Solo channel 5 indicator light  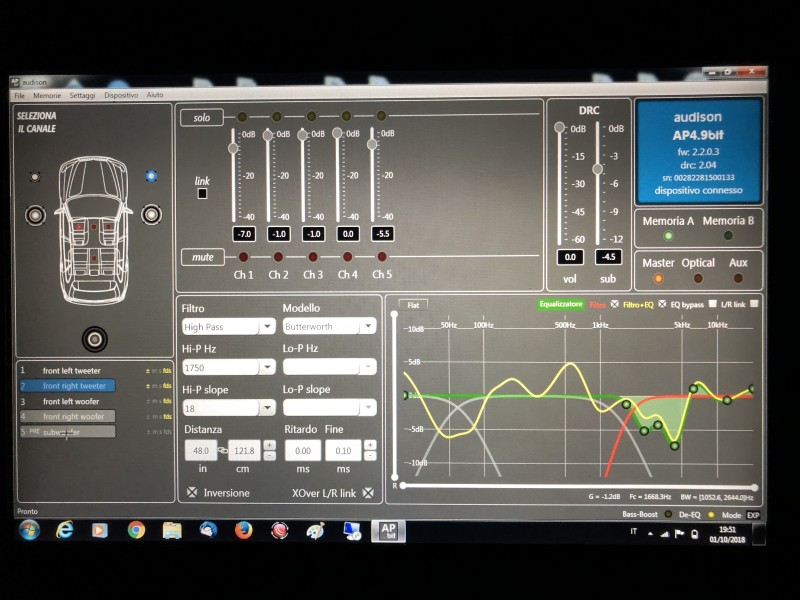point(381,116)
